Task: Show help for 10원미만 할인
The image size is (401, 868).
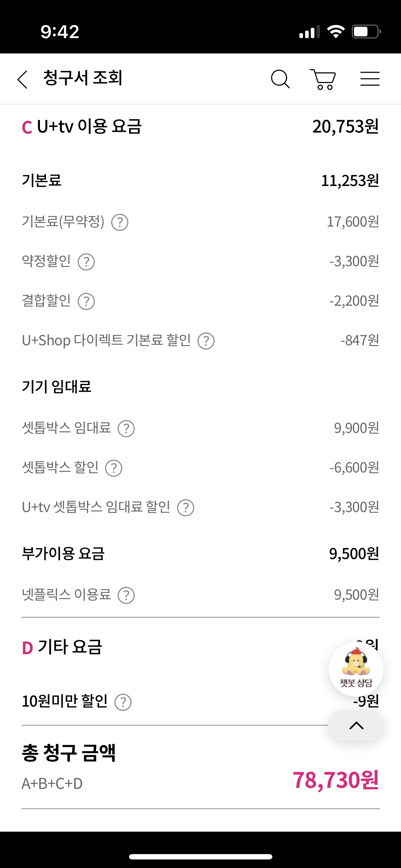Action: click(123, 702)
